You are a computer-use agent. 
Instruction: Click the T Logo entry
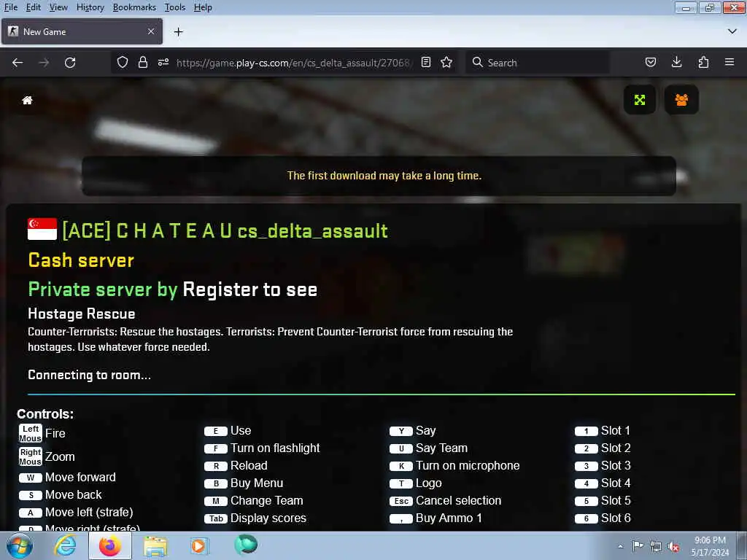415,483
